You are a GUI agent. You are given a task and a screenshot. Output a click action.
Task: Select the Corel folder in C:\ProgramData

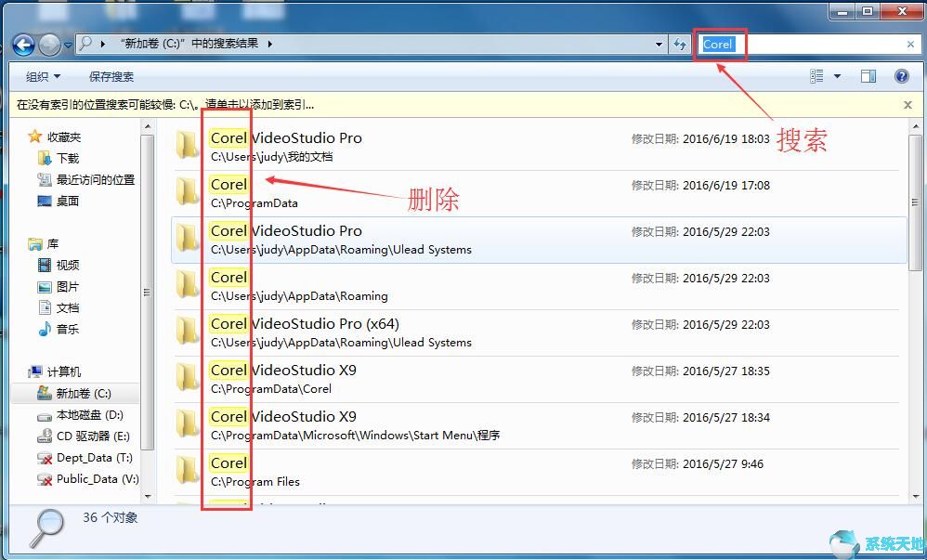click(538, 193)
